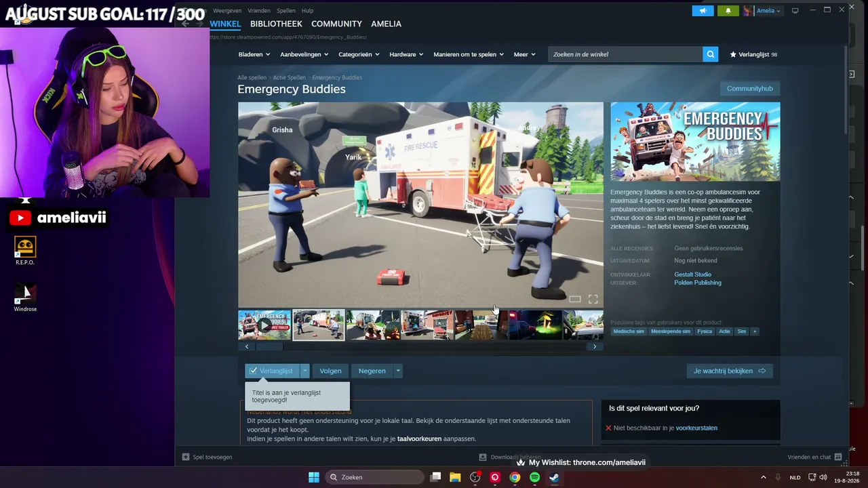Image resolution: width=868 pixels, height=488 pixels.
Task: Open the Negeren dropdown arrow
Action: coord(398,371)
